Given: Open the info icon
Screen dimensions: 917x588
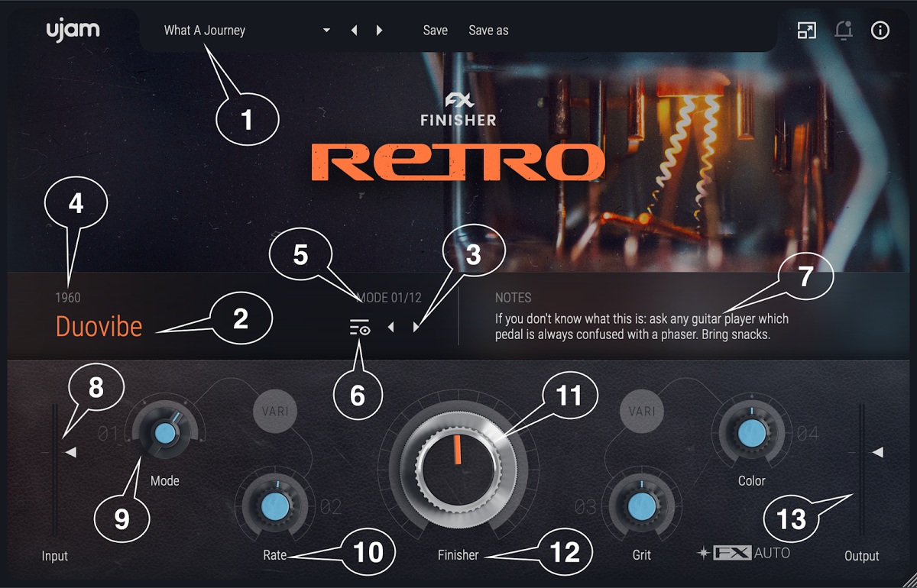Looking at the screenshot, I should coord(880,31).
